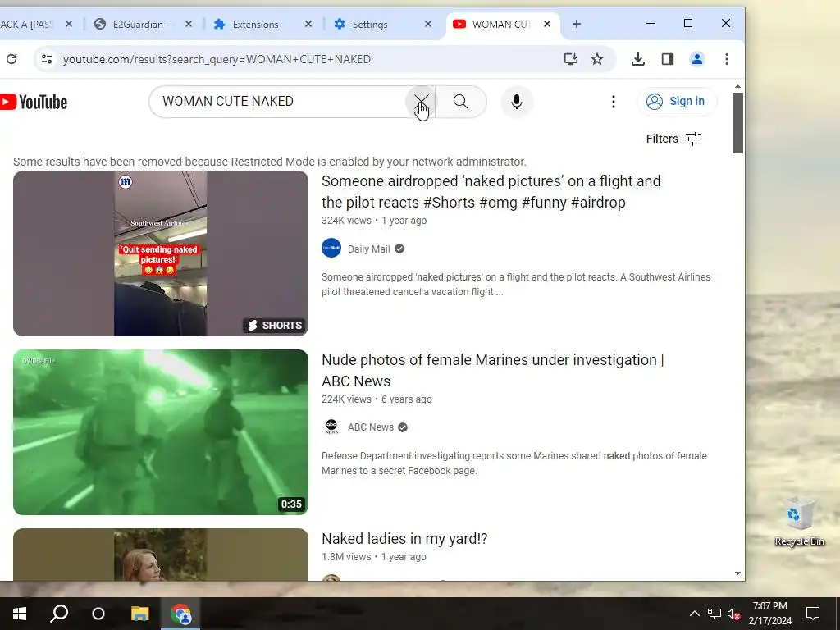Screen dimensions: 840x630
Task: Select the Recycle Bin desktop icon
Action: point(799,521)
